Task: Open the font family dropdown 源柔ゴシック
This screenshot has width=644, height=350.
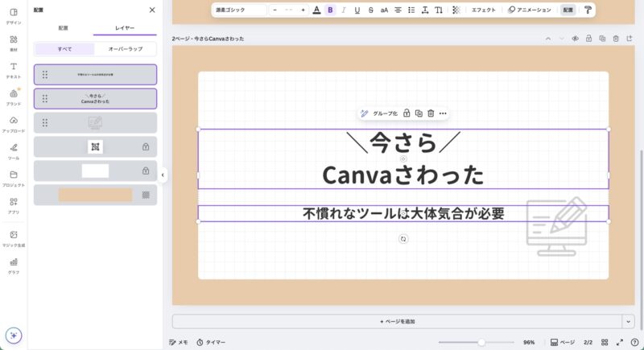Action: pyautogui.click(x=240, y=10)
